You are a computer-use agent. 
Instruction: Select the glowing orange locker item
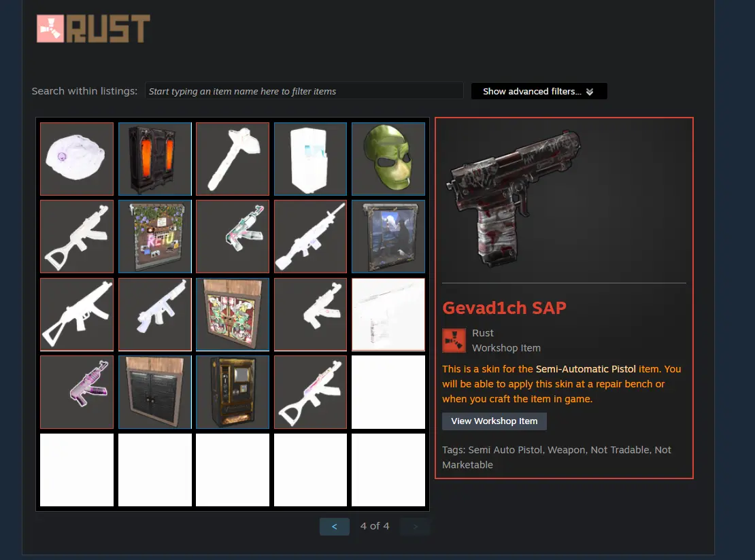pos(155,159)
